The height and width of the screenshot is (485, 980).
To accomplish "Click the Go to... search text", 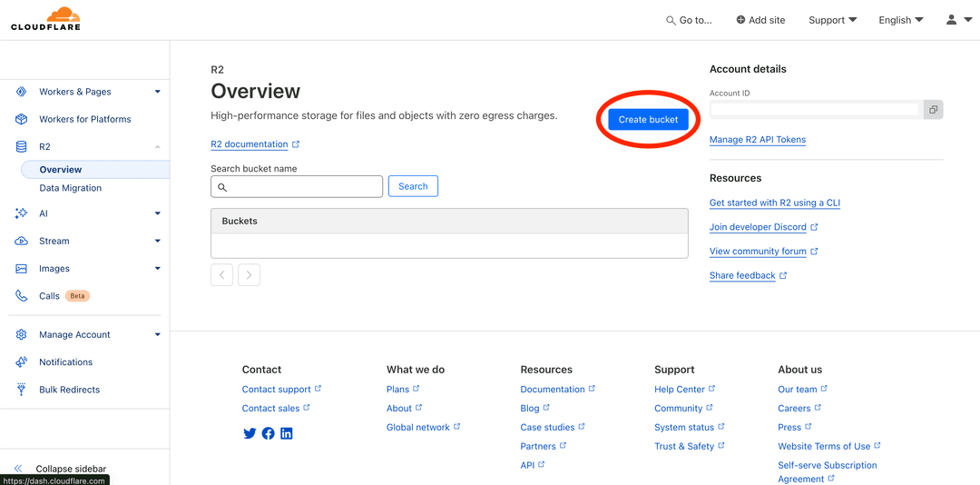I will point(696,20).
